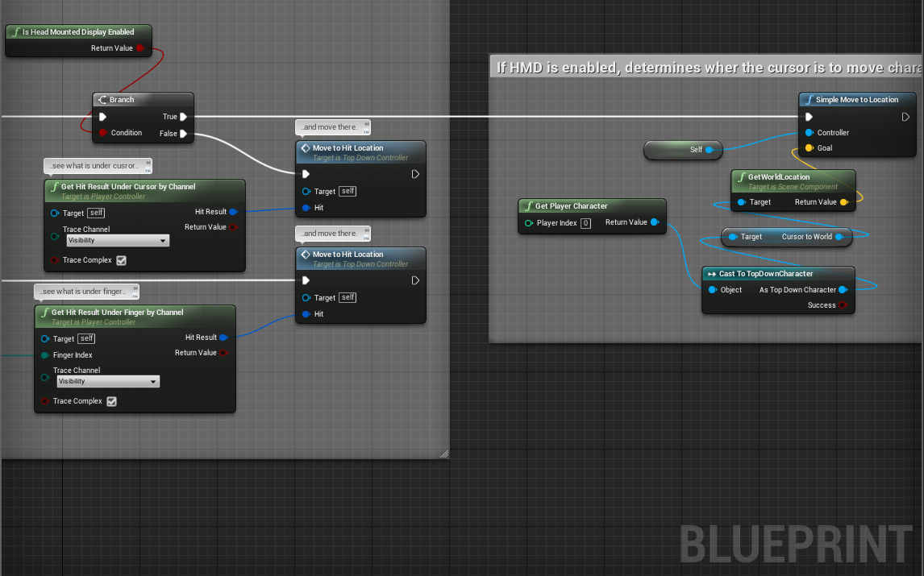This screenshot has width=924, height=576.
Task: Select the Cast To TopDownCharacter node title
Action: [765, 274]
